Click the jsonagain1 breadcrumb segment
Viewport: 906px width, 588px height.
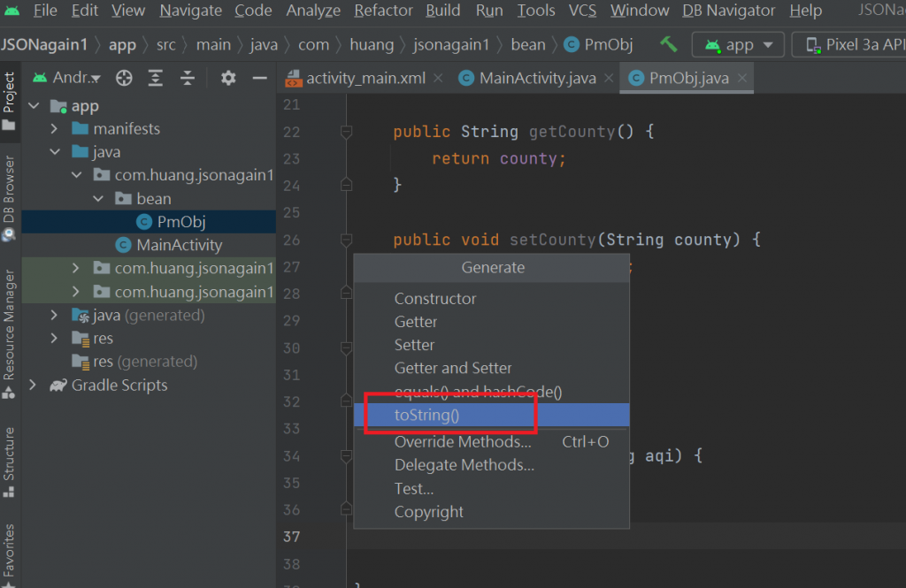pyautogui.click(x=450, y=44)
